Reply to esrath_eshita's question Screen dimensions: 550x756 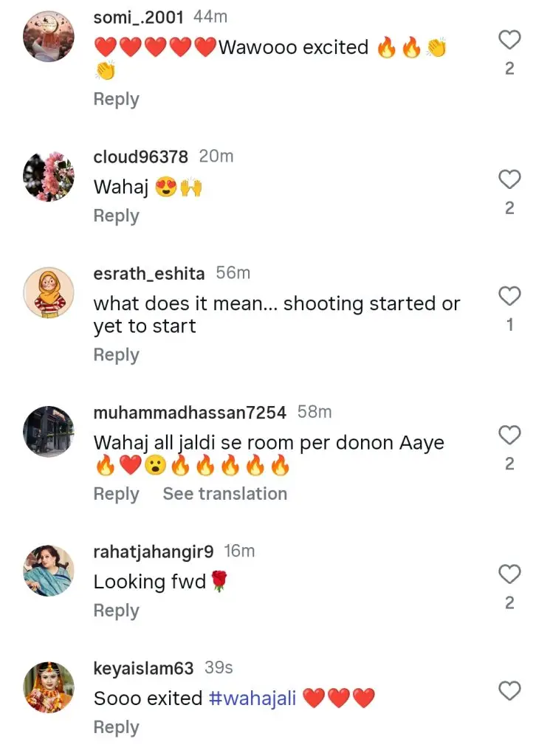(116, 355)
